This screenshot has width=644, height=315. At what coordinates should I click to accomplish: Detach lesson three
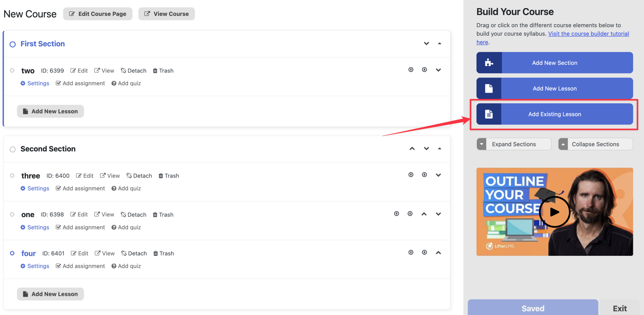(139, 176)
